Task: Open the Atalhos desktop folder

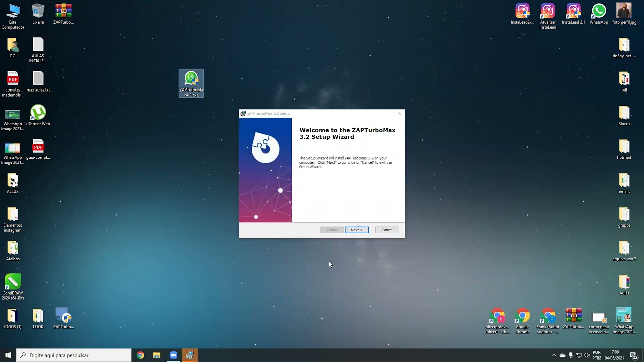Action: 13,251
